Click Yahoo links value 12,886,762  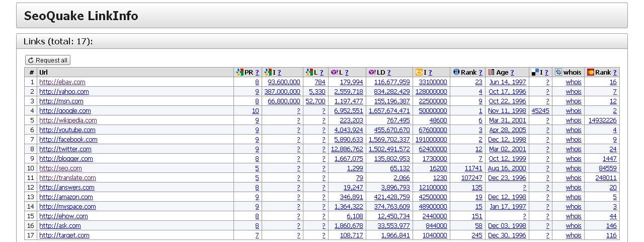tap(347, 149)
